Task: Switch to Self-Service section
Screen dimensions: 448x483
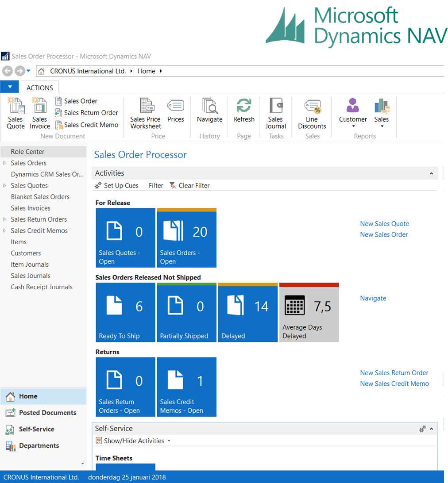Action: (43, 429)
